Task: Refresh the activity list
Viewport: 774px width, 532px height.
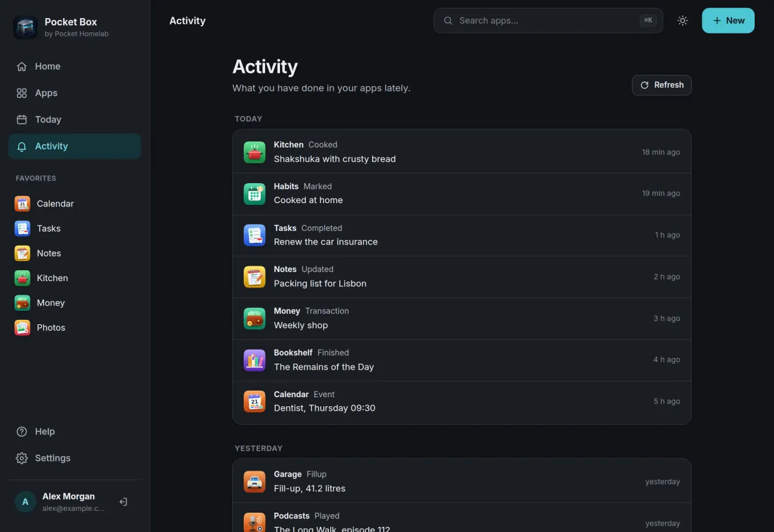Action: coord(662,85)
